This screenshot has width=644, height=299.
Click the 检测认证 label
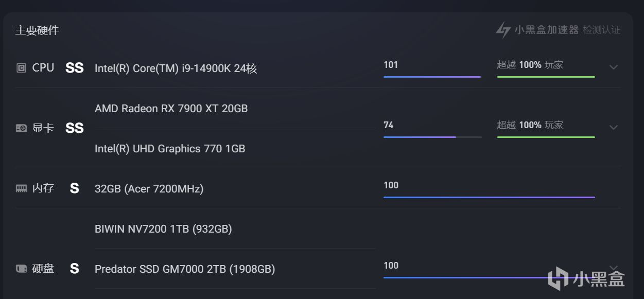601,30
